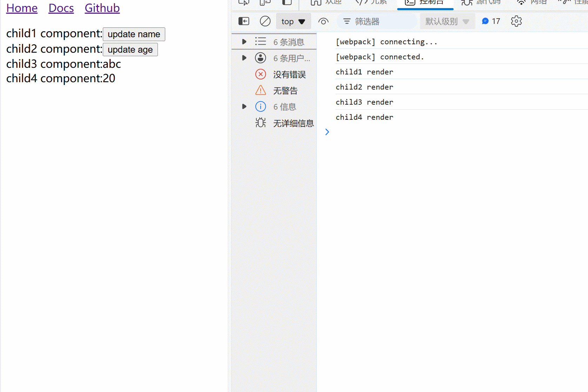Open the top frame context dropdown

pos(293,21)
